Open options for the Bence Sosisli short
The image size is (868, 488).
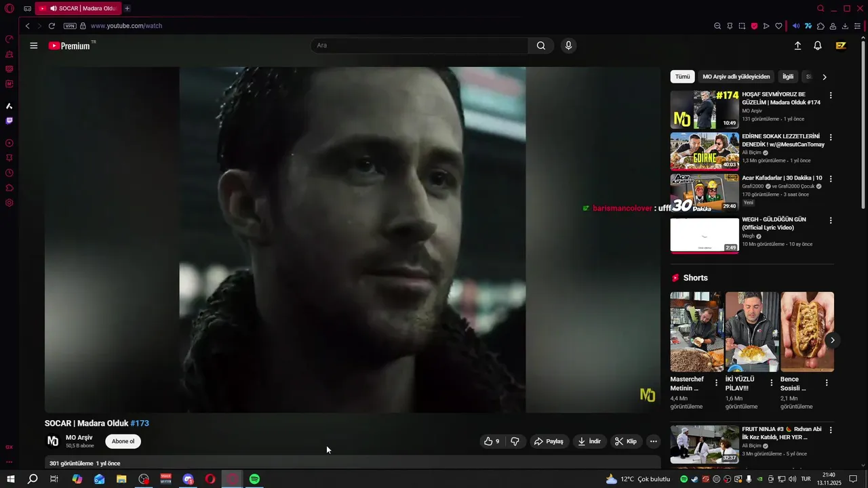[x=826, y=383]
